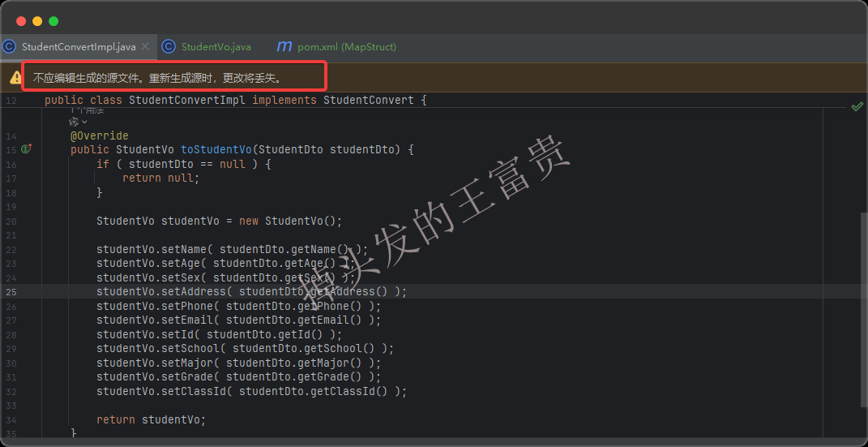Click the class icon on StudentVo.java tab
This screenshot has height=447, width=868.
click(169, 47)
